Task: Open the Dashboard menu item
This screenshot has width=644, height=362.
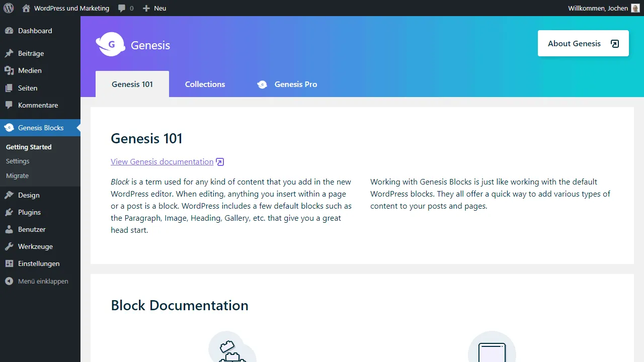Action: pyautogui.click(x=40, y=31)
